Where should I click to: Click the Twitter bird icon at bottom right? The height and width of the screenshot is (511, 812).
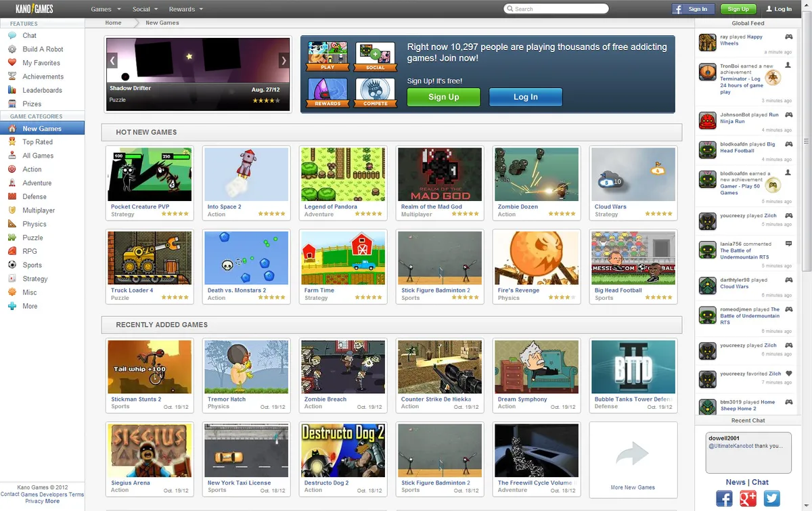[x=771, y=498]
